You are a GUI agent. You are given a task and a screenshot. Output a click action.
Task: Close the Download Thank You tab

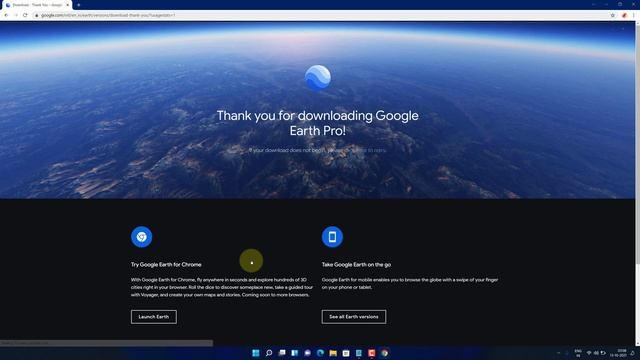point(68,5)
